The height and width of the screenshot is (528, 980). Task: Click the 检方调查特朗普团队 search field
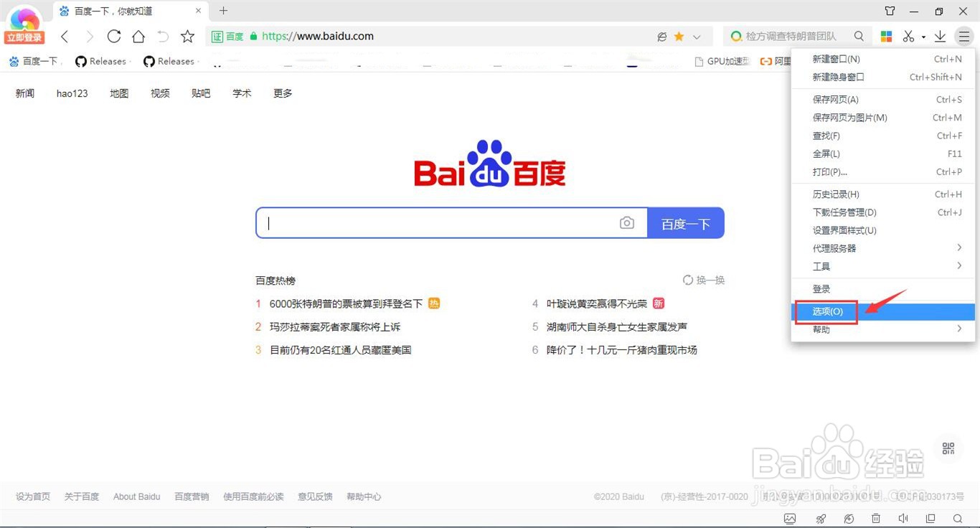coord(798,37)
